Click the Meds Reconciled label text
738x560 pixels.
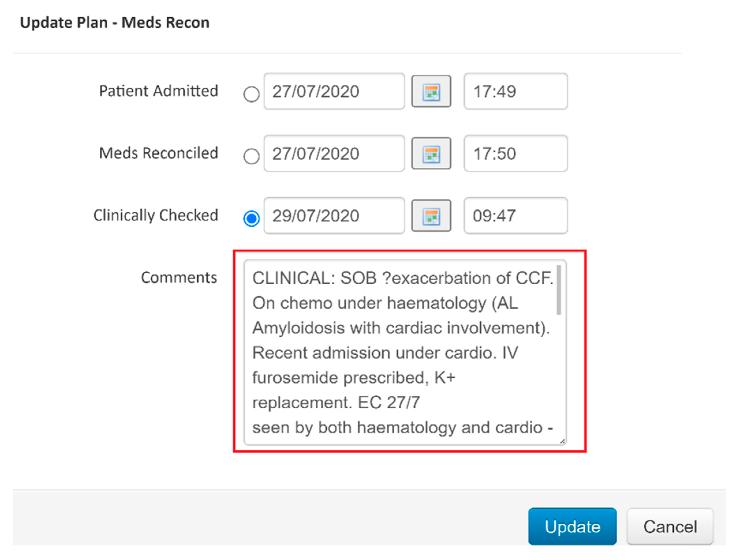tap(158, 153)
